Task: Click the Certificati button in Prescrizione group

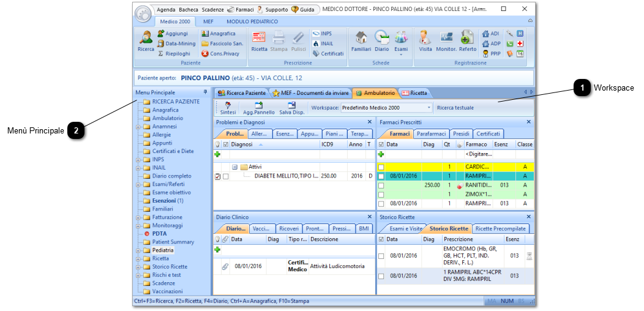Action: point(328,53)
